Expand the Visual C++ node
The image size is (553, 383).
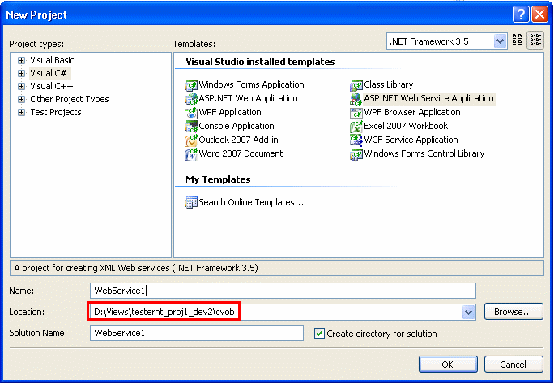click(22, 86)
